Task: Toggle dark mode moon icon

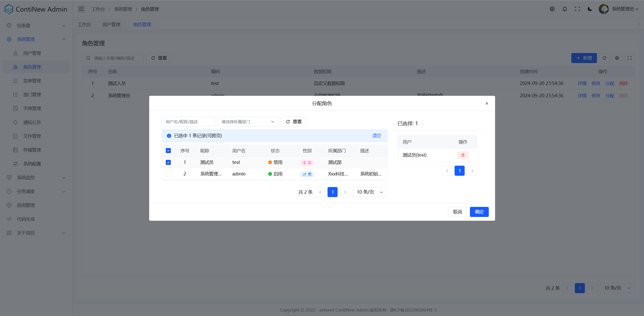Action: tap(590, 9)
